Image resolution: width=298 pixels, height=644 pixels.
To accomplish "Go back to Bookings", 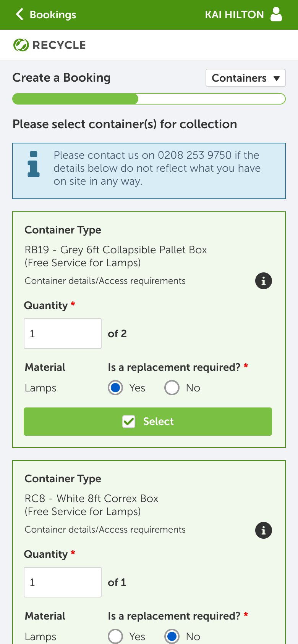I will pyautogui.click(x=53, y=14).
